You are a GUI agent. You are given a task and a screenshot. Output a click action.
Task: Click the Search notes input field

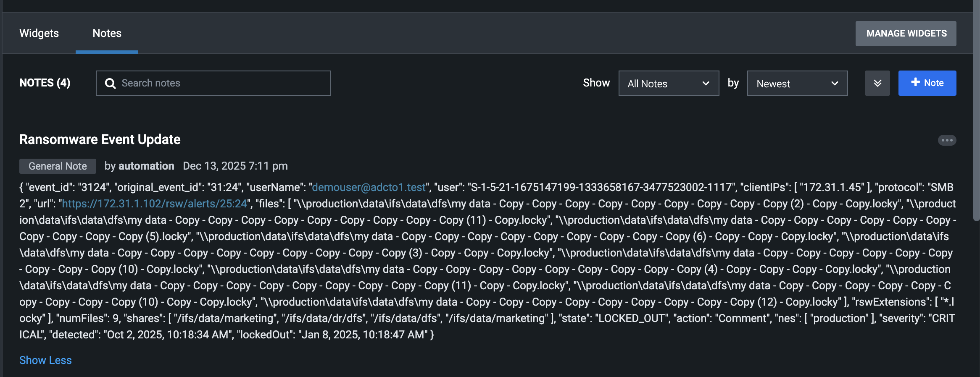(223, 83)
